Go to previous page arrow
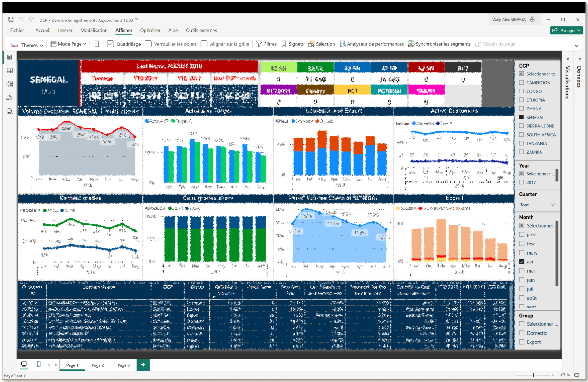This screenshot has height=382, width=588. [49, 365]
